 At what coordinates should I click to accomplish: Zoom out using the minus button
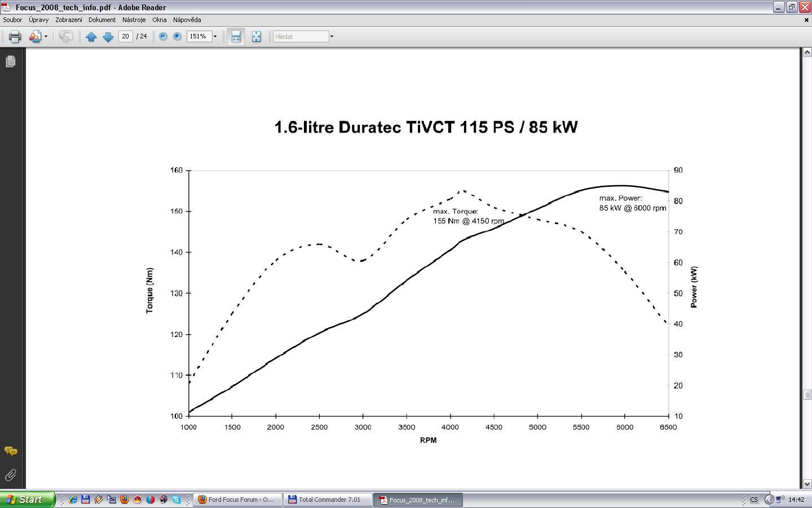(163, 36)
